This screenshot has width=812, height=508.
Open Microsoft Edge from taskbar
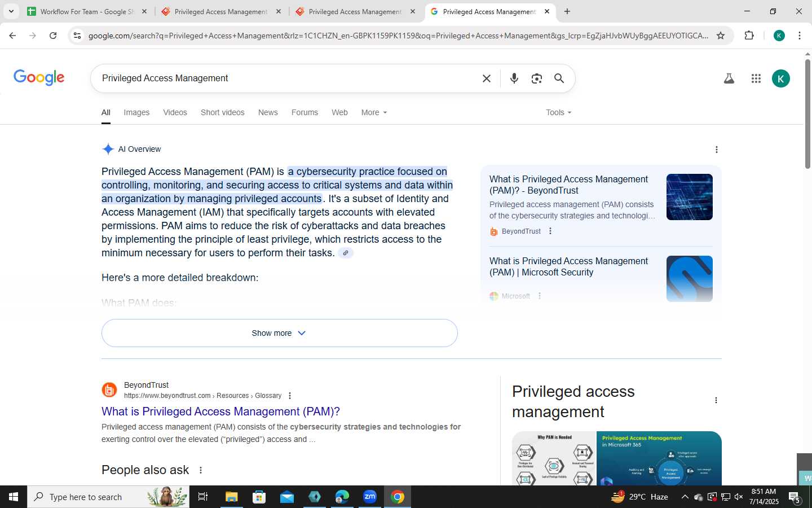342,497
